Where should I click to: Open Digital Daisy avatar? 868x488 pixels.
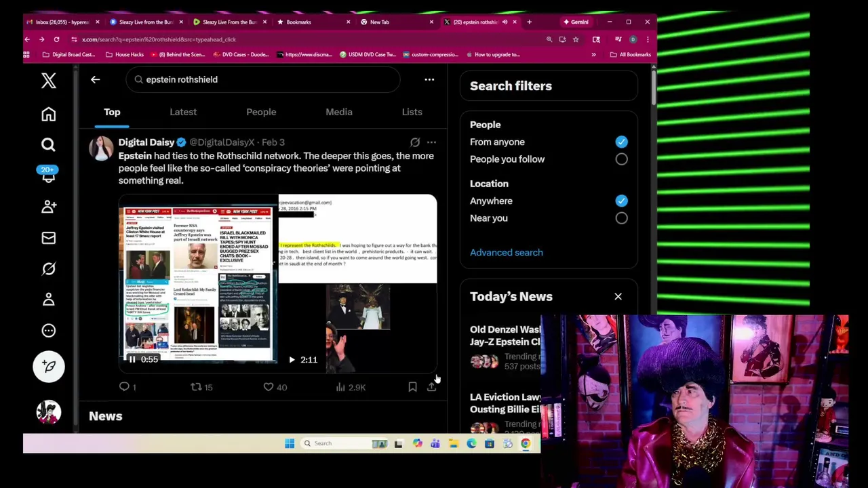(101, 148)
